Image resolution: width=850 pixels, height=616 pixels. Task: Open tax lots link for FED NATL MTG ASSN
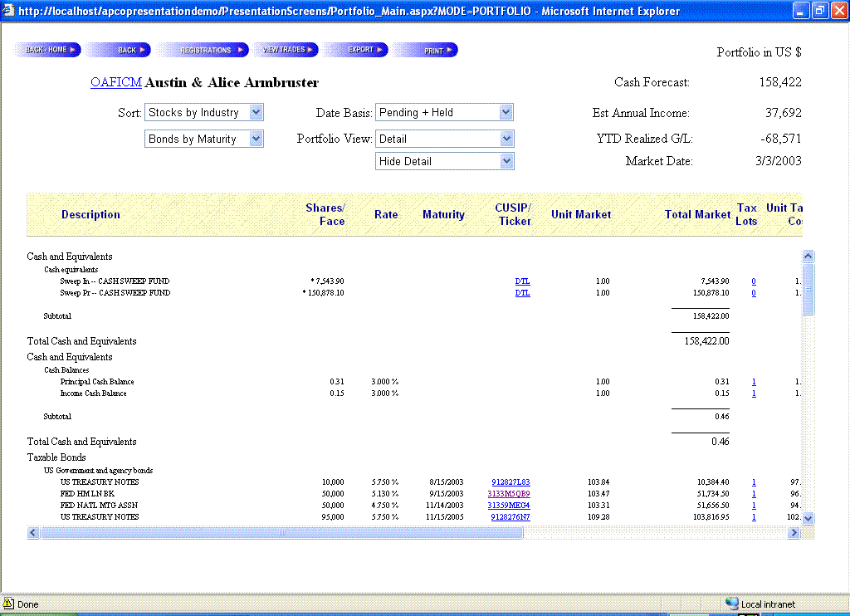pos(754,506)
